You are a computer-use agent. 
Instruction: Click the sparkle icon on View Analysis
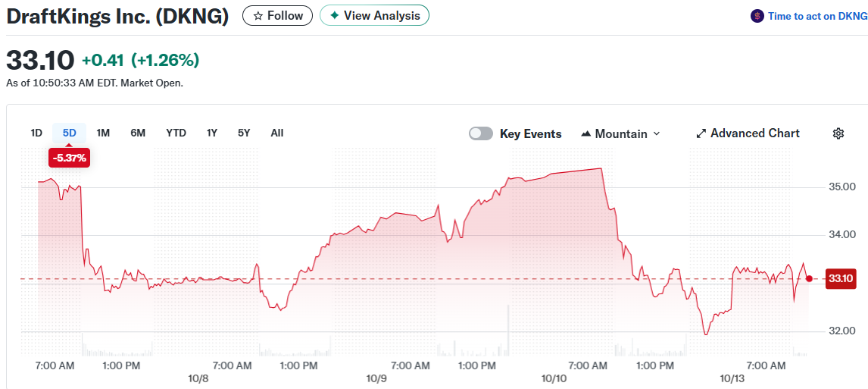coord(334,15)
